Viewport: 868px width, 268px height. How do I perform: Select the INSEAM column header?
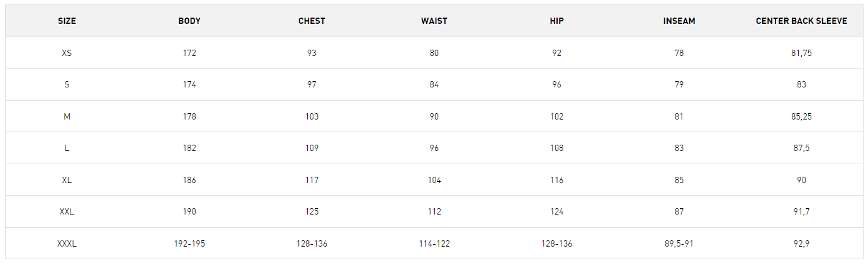point(679,21)
